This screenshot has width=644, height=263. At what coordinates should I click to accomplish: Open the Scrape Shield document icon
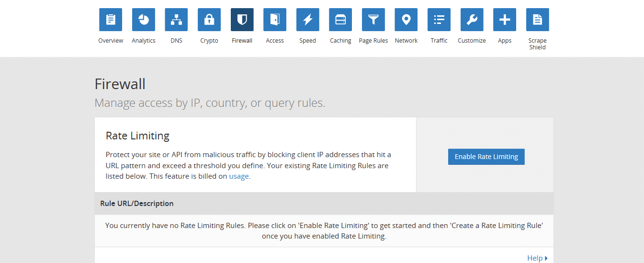pyautogui.click(x=537, y=20)
